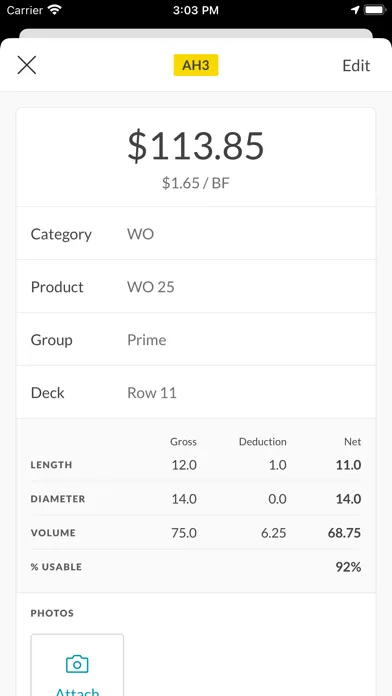Tap the gross length value 12.0
The height and width of the screenshot is (696, 392).
pyautogui.click(x=184, y=465)
